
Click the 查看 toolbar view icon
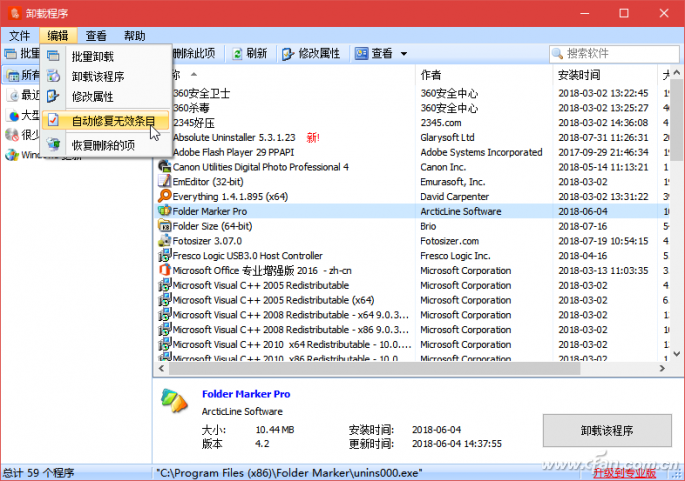(x=361, y=54)
